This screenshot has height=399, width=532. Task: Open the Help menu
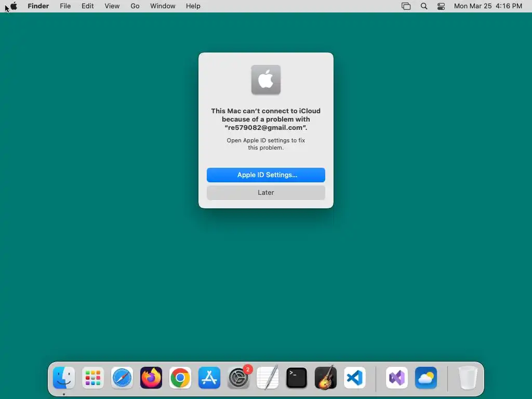coord(193,6)
